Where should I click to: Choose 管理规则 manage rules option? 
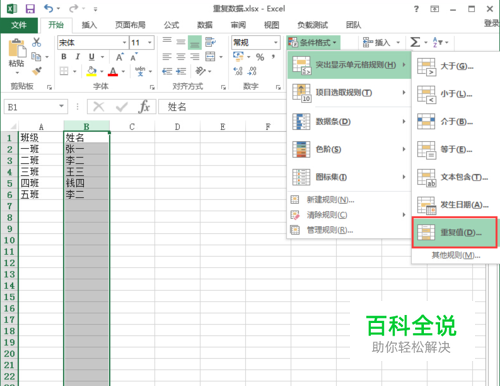point(349,230)
